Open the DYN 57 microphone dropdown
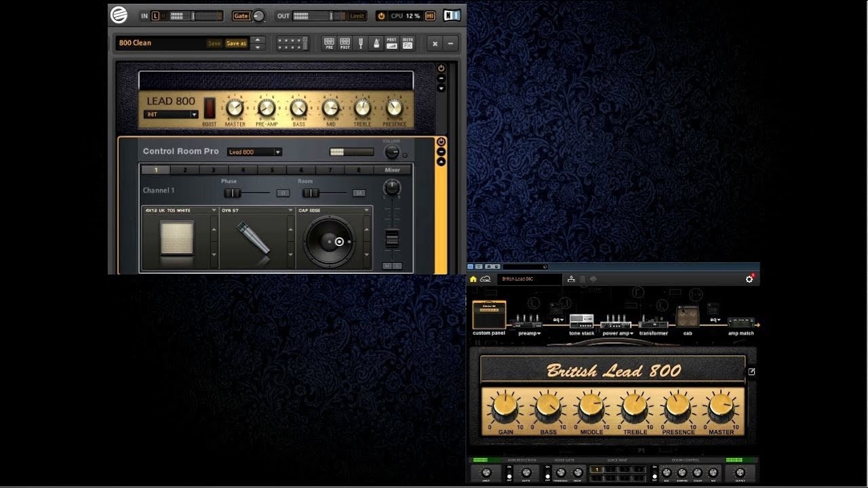Viewport: 868px width, 488px height. tap(256, 210)
